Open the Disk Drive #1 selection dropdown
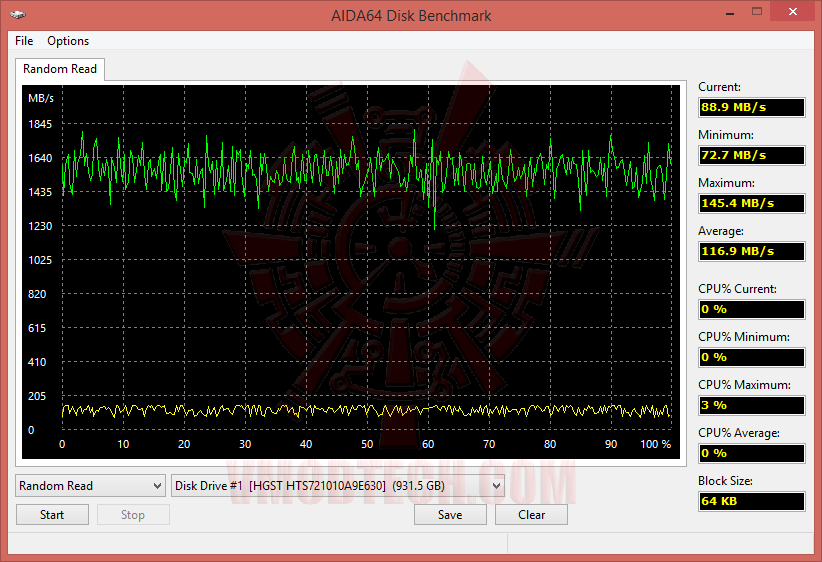 (x=338, y=486)
